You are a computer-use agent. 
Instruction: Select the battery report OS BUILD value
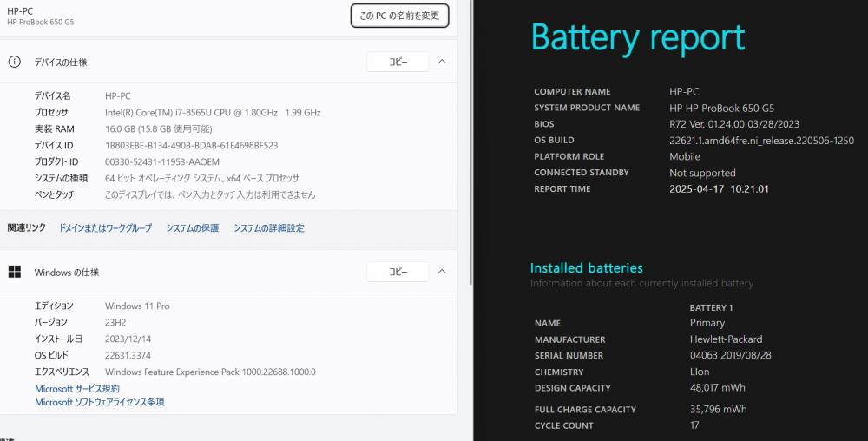[762, 141]
